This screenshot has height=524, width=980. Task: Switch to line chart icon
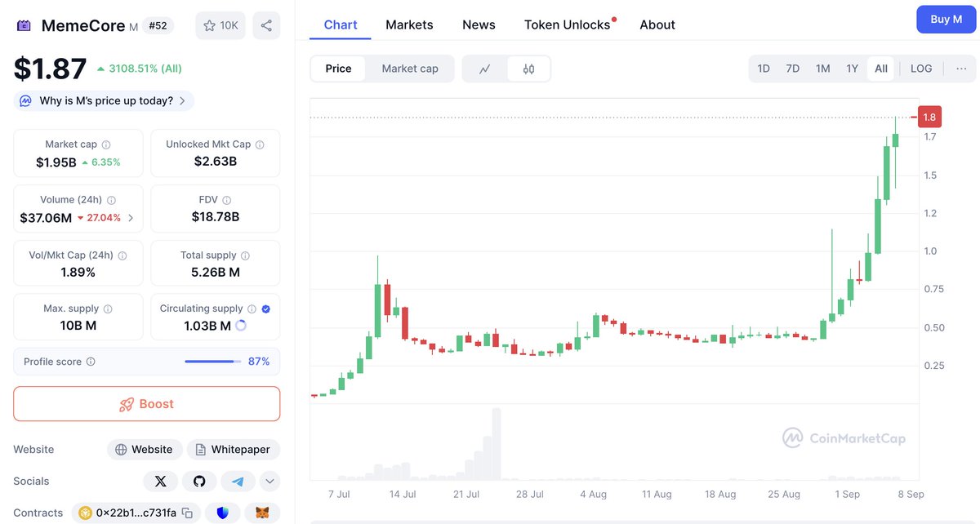pyautogui.click(x=485, y=69)
